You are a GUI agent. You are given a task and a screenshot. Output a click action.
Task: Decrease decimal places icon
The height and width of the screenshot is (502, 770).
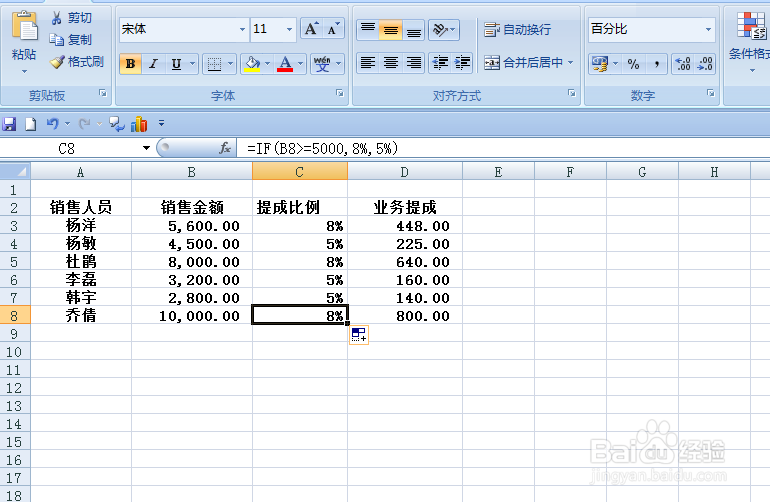tap(705, 64)
